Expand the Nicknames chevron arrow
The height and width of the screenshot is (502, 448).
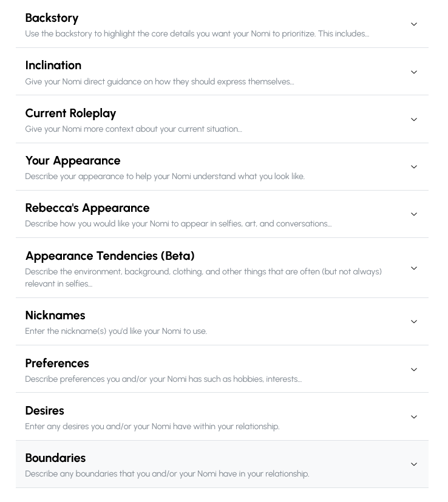pyautogui.click(x=414, y=322)
